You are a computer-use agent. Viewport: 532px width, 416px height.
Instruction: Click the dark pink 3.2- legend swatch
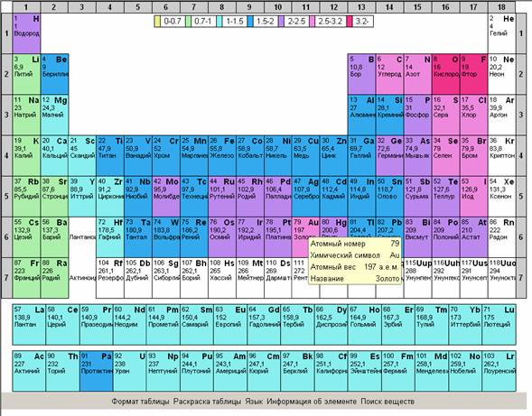click(350, 22)
